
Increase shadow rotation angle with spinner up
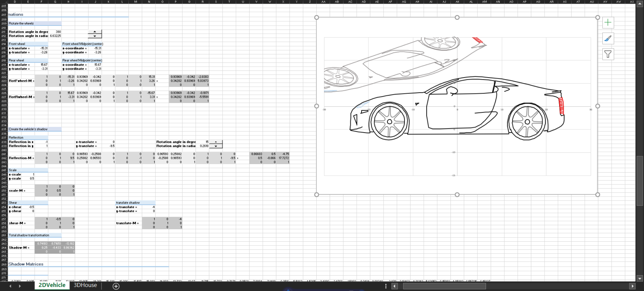click(216, 142)
